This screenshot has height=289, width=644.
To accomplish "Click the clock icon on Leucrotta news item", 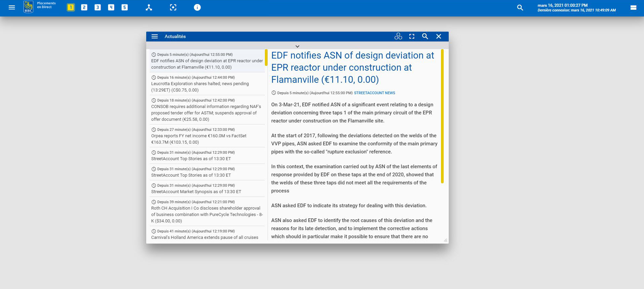I will 154,77.
